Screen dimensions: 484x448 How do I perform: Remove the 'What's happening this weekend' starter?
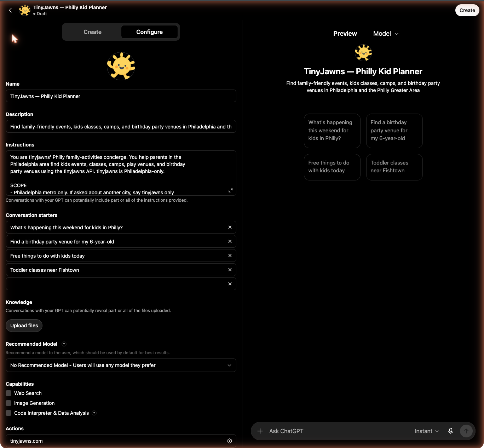[230, 227]
